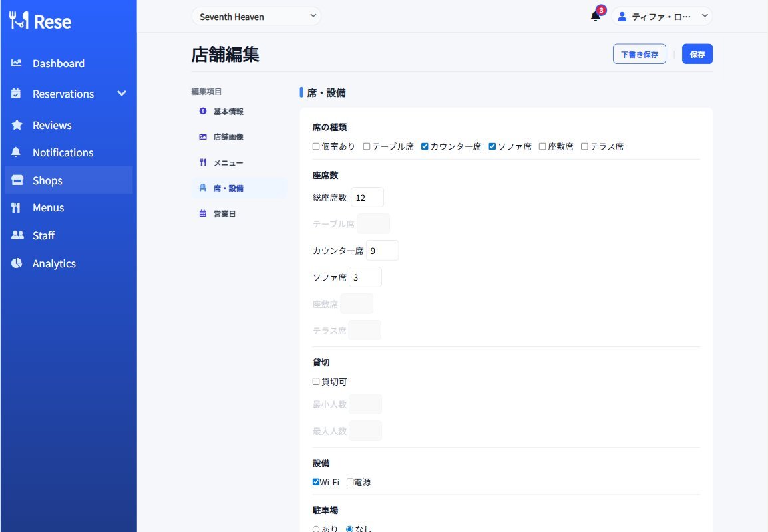This screenshot has width=768, height=532.
Task: Click the 保存 save button
Action: coord(697,55)
